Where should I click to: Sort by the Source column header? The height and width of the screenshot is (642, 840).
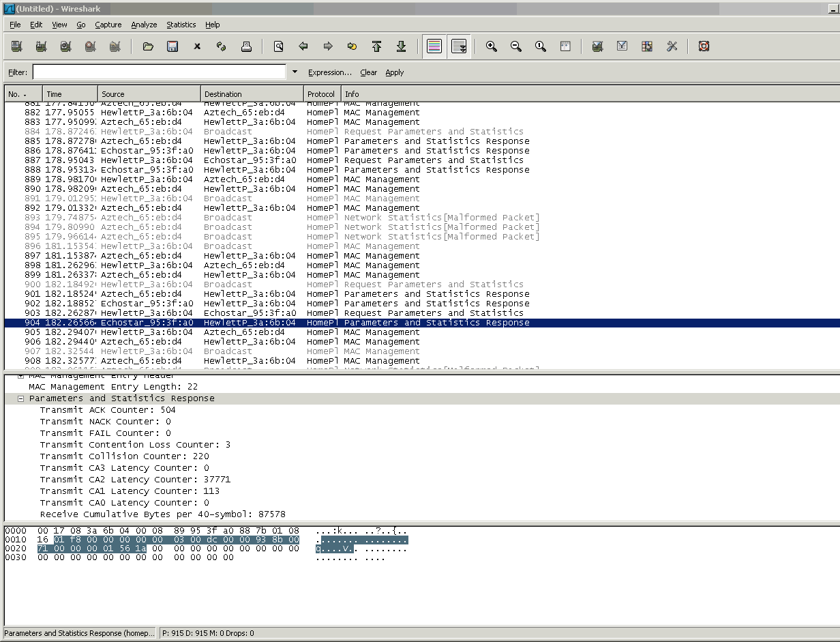(x=149, y=94)
